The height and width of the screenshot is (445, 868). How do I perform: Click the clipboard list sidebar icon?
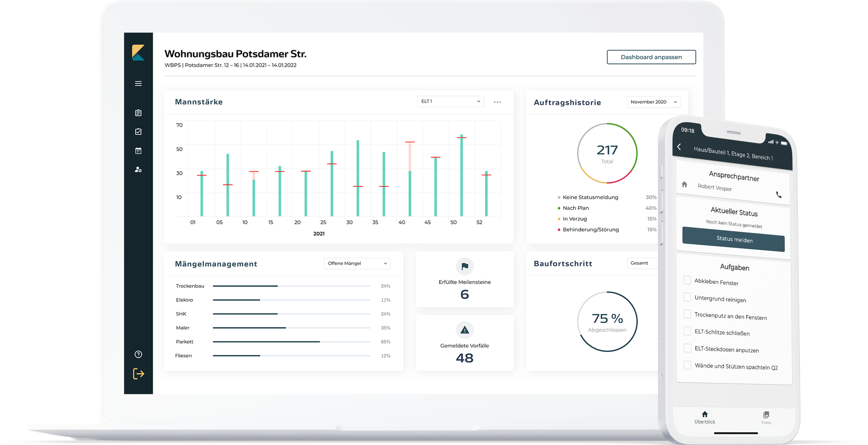coord(138,113)
